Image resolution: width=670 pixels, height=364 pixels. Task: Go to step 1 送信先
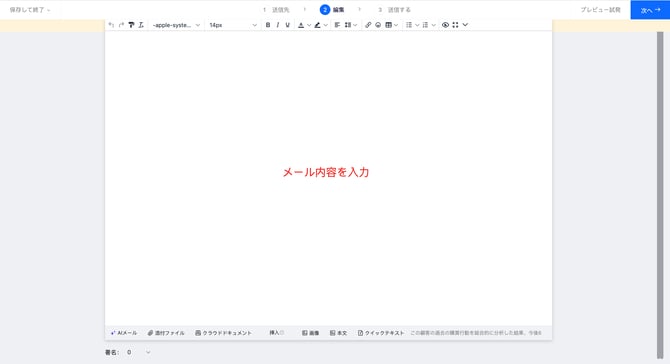click(x=276, y=10)
